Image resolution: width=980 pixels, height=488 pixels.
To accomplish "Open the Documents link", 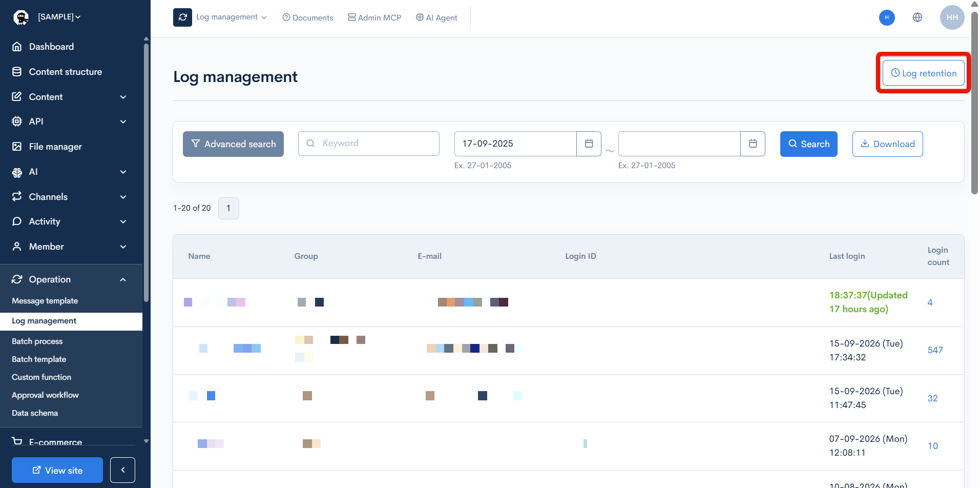I will point(308,17).
